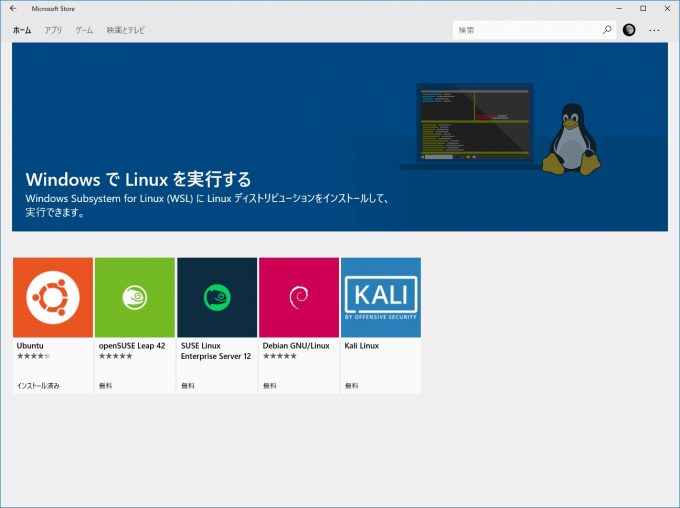Close the Microsoft Store window

[667, 8]
